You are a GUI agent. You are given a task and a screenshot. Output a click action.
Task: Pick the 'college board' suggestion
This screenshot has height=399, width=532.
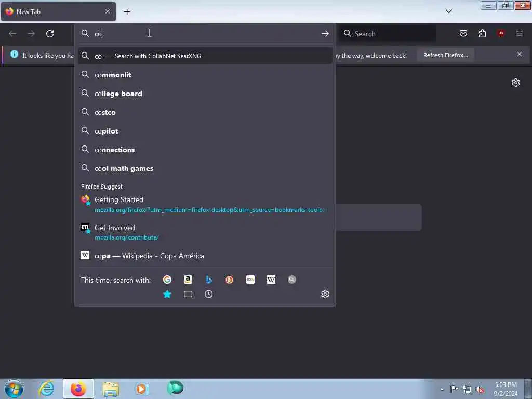pyautogui.click(x=205, y=94)
